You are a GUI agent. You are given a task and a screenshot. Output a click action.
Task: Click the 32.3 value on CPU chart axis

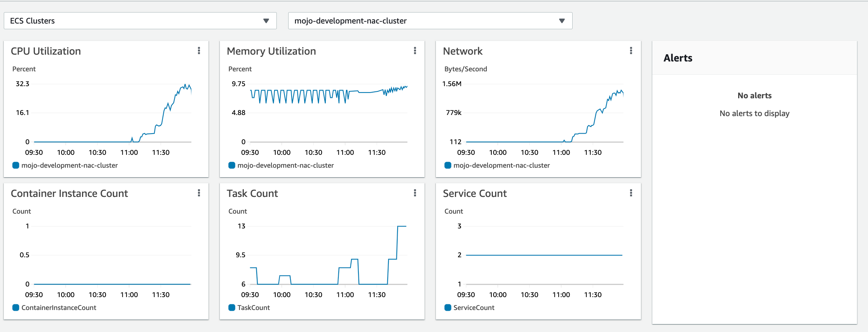(22, 84)
